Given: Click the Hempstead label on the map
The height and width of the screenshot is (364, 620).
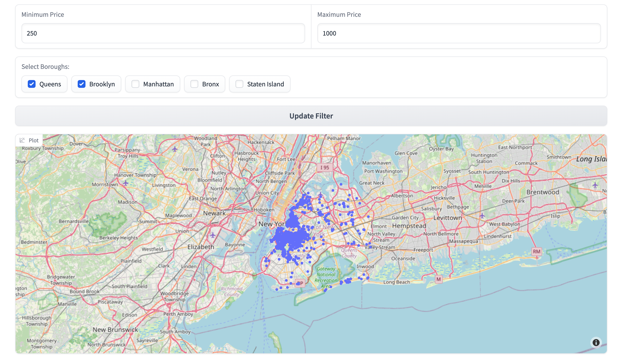Looking at the screenshot, I should (x=409, y=226).
